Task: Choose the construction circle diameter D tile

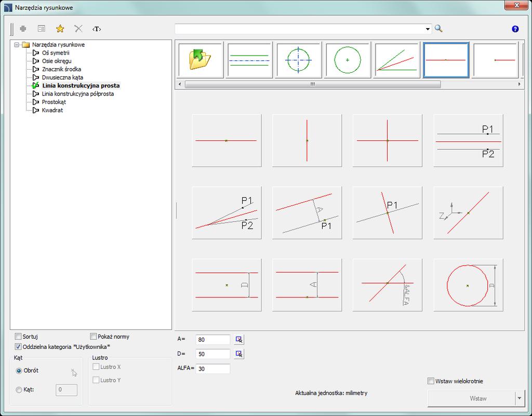Action: [x=468, y=285]
